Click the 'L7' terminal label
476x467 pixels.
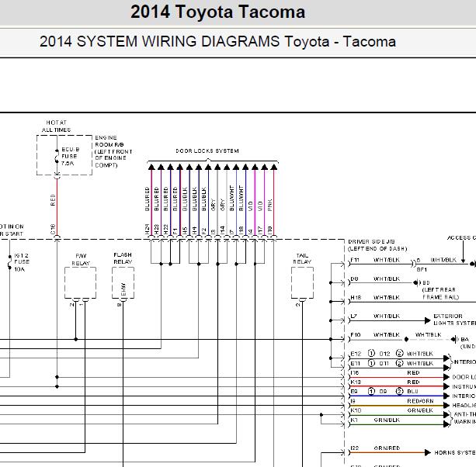coord(353,316)
